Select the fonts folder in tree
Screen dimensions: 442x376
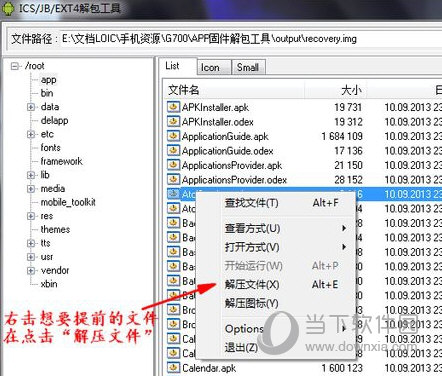point(50,148)
